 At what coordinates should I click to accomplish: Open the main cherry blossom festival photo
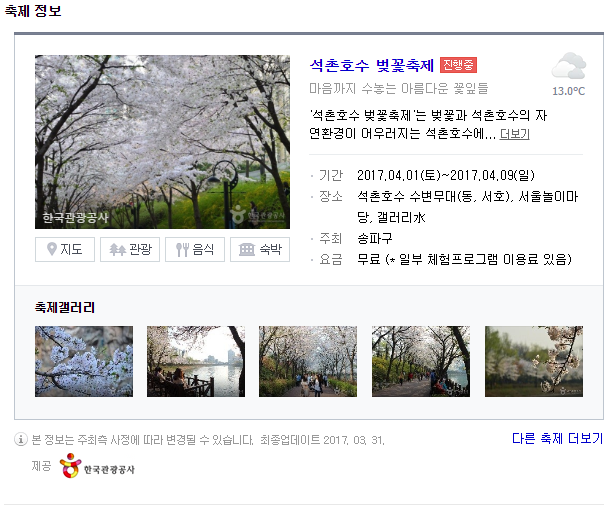point(162,142)
